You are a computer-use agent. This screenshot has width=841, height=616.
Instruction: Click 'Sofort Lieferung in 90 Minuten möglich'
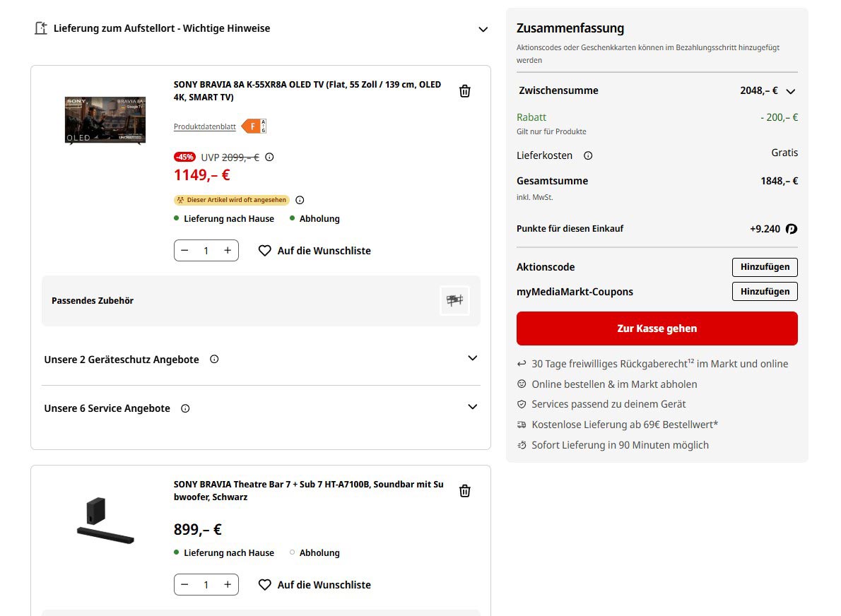tap(620, 445)
